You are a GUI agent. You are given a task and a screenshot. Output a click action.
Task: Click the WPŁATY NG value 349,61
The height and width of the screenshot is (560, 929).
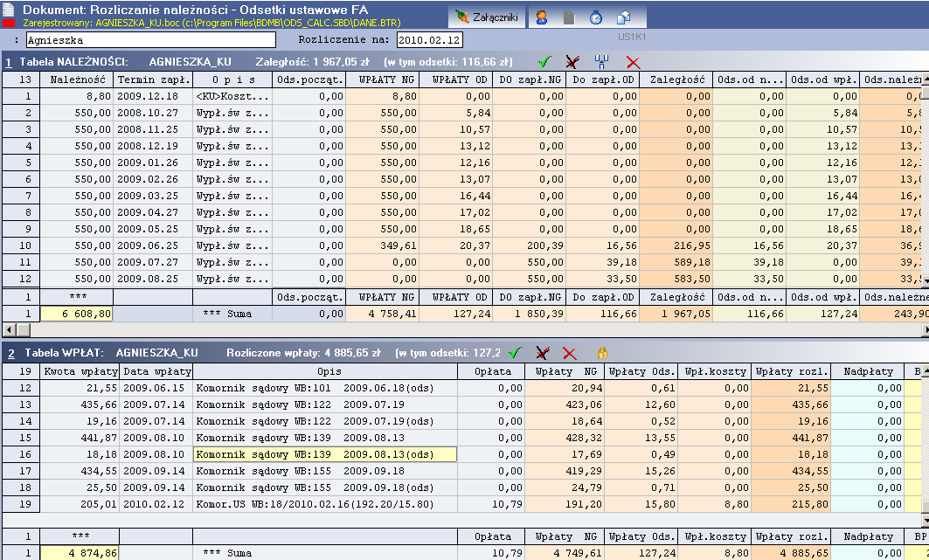click(382, 245)
